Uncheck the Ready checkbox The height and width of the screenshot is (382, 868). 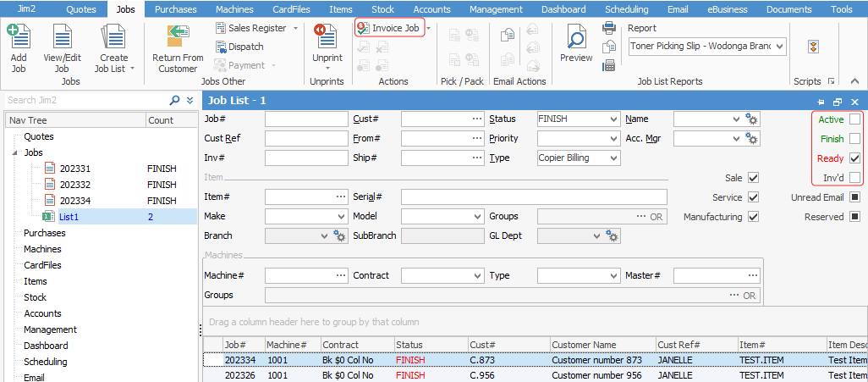click(x=854, y=158)
